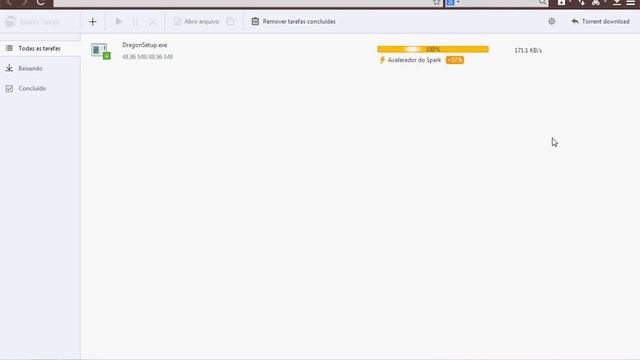
Task: Select Todas as tarefas in sidebar
Action: coord(40,48)
